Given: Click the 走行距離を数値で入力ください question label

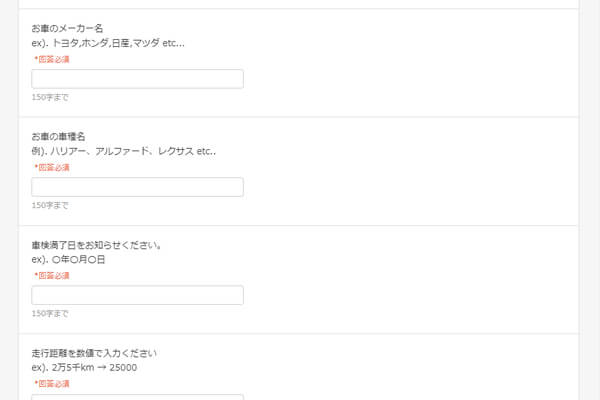Looking at the screenshot, I should (x=94, y=353).
